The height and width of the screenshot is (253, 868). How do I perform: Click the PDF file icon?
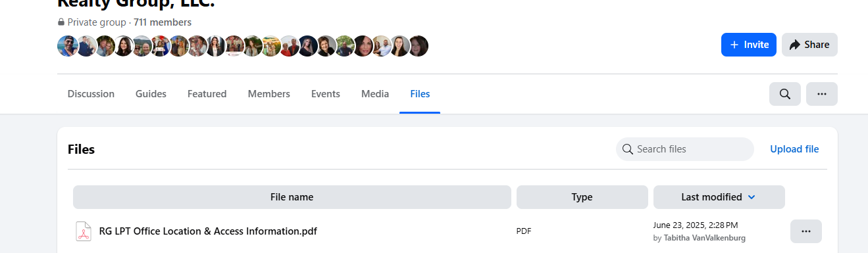(x=83, y=231)
